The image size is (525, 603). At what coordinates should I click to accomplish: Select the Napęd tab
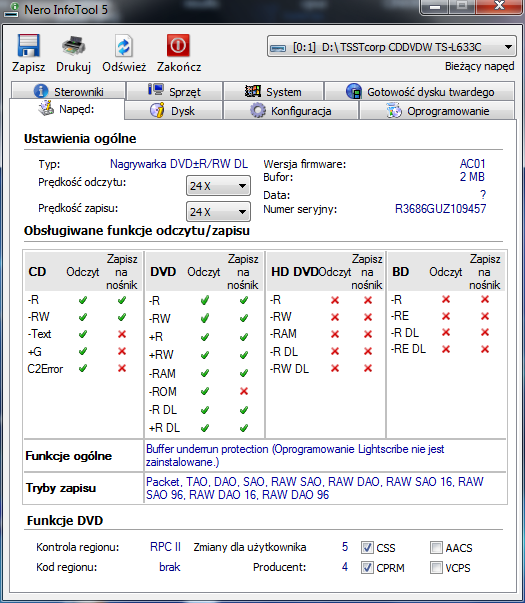click(67, 109)
